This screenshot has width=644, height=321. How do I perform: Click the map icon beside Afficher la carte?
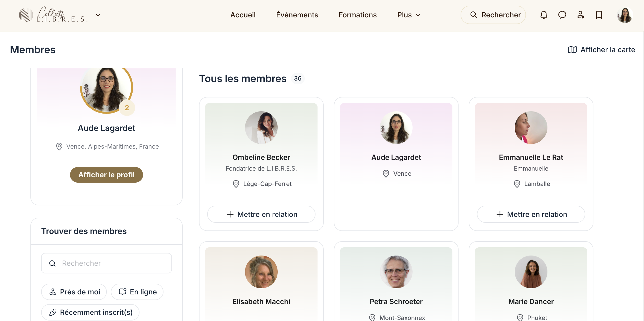point(572,50)
